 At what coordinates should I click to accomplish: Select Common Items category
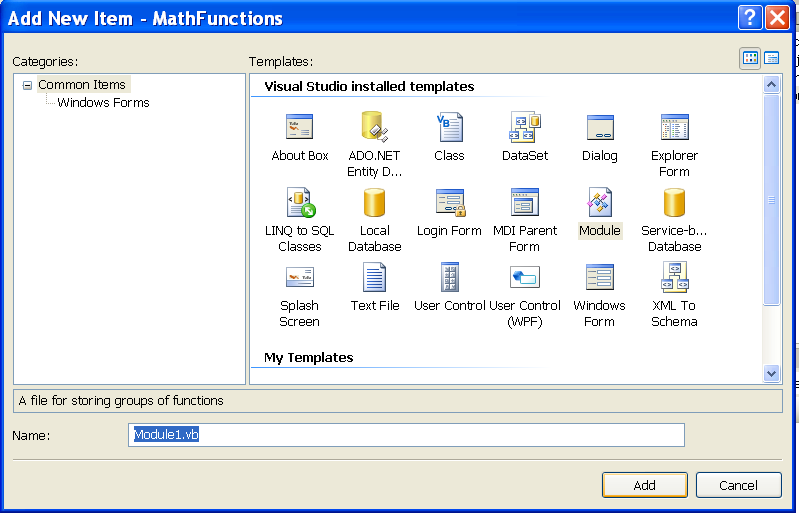82,85
